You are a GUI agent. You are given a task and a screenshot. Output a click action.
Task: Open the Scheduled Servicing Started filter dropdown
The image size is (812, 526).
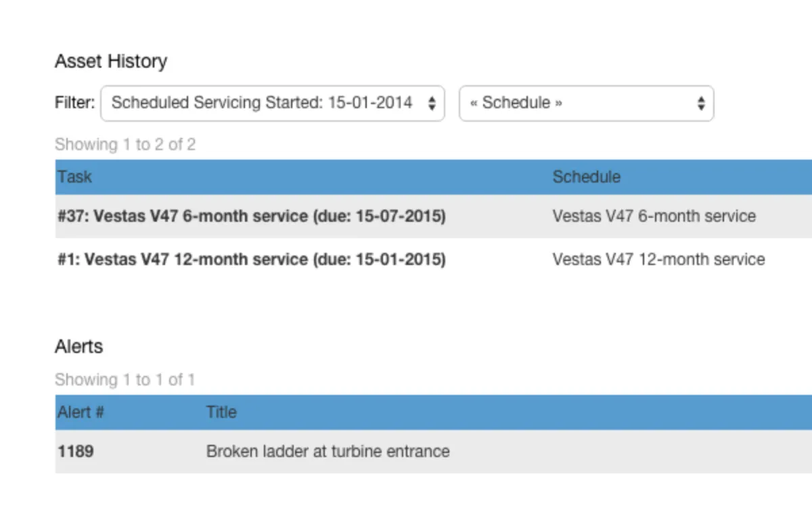click(263, 103)
